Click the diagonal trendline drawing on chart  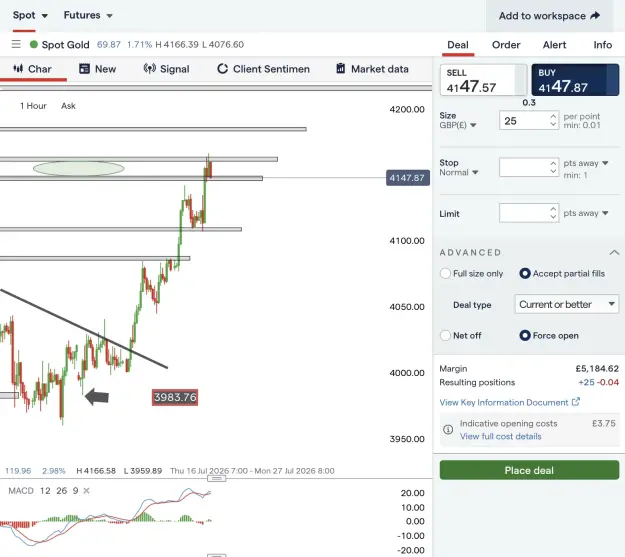[x=84, y=329]
